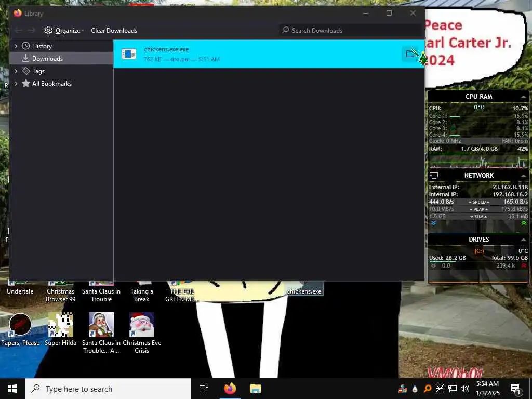Click the (C:) drive label in DRIVES gadget
This screenshot has height=399, width=532.
pyautogui.click(x=478, y=251)
